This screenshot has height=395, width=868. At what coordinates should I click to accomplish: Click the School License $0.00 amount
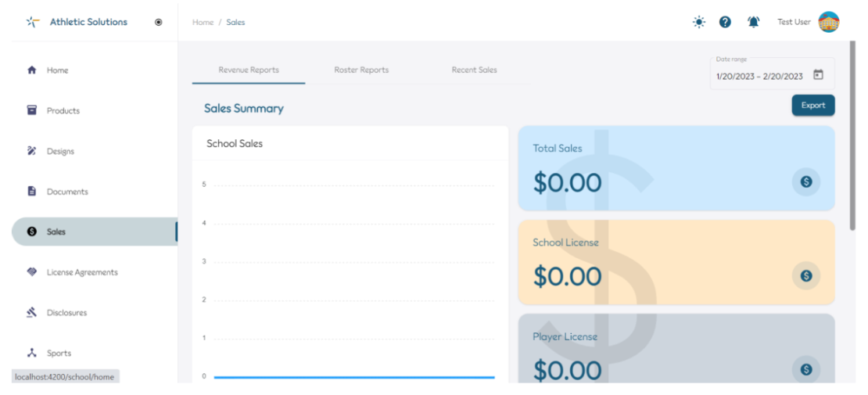567,276
